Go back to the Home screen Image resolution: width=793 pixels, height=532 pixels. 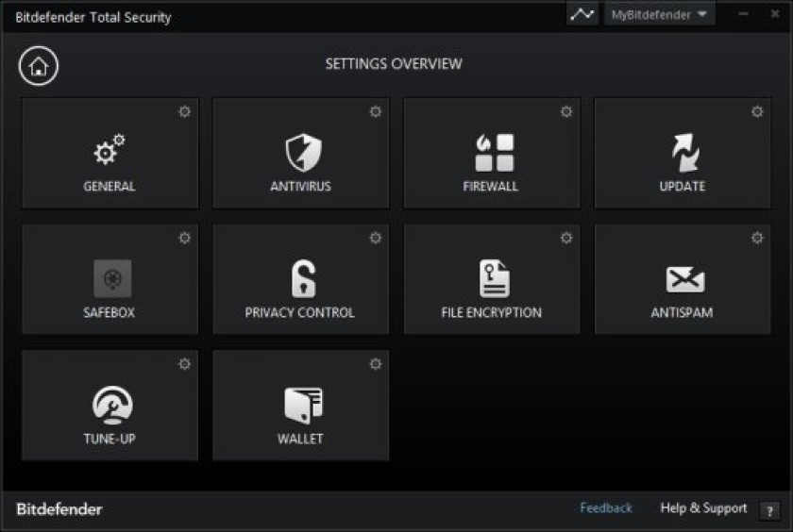(39, 66)
